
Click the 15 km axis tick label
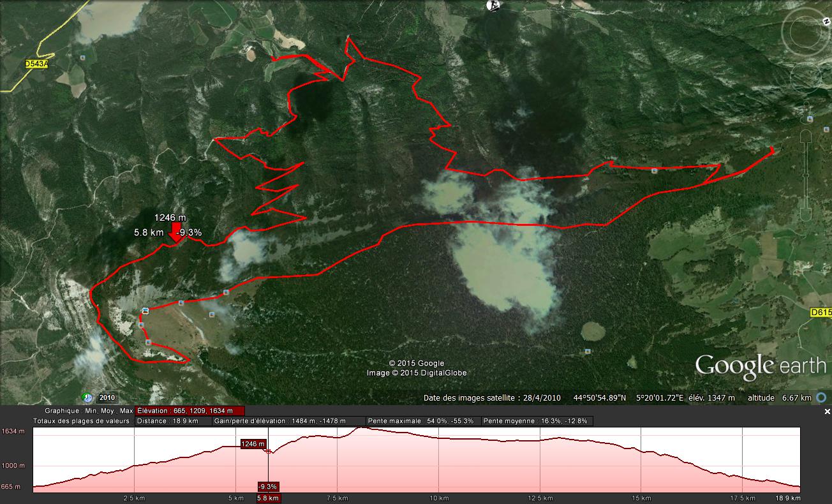641,498
